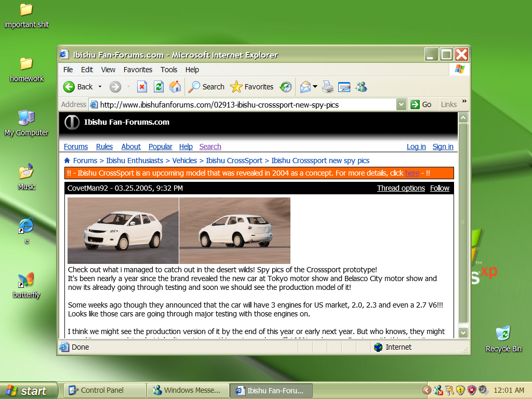Viewport: 532px width, 399px height.
Task: Open Thread options in post header
Action: point(401,188)
